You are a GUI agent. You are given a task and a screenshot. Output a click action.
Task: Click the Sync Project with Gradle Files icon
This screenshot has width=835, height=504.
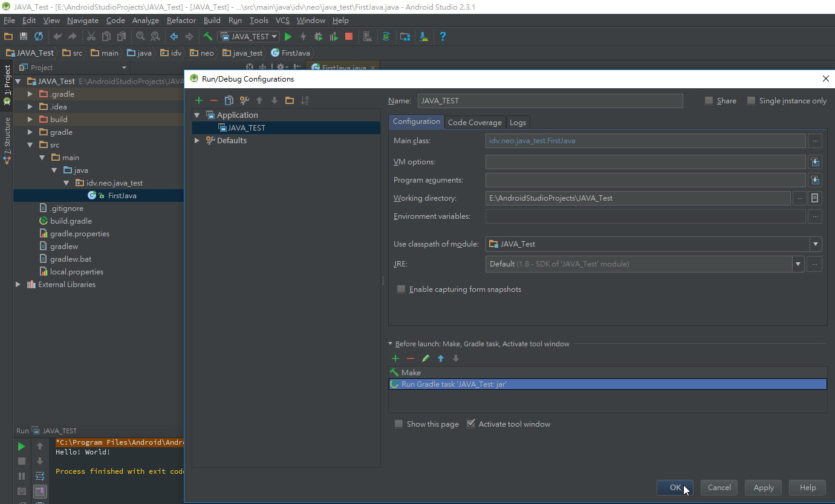click(x=386, y=36)
